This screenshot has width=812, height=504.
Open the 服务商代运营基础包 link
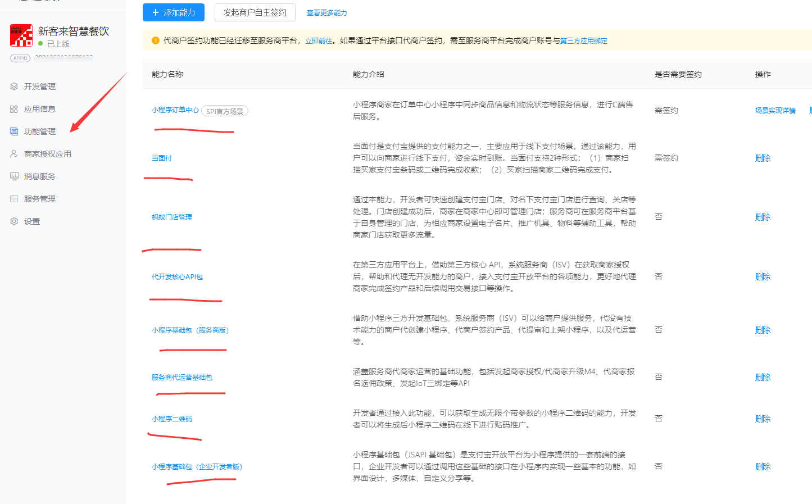182,378
